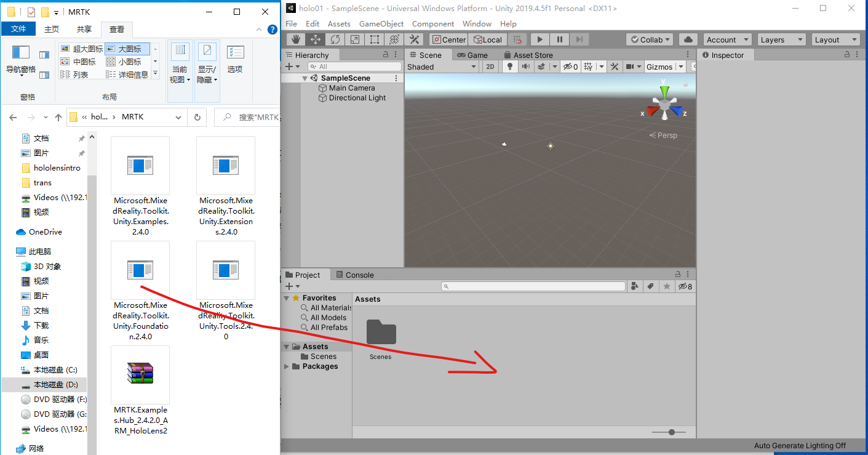Open Account dropdown
This screenshot has width=868, height=455.
728,39
